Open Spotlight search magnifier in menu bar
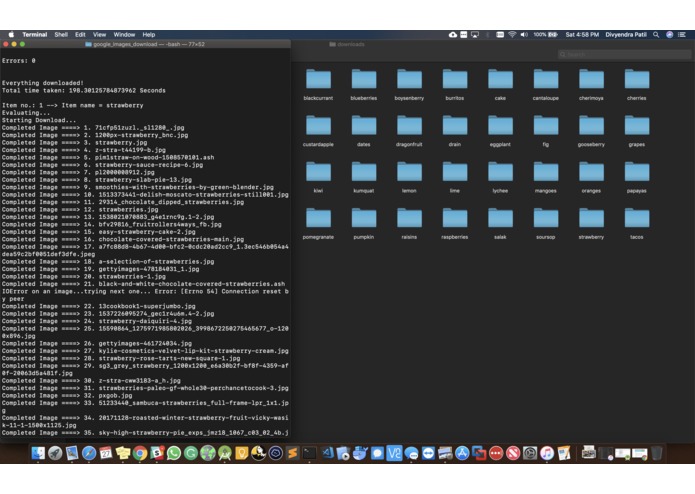This screenshot has height=494, width=695. [x=656, y=35]
